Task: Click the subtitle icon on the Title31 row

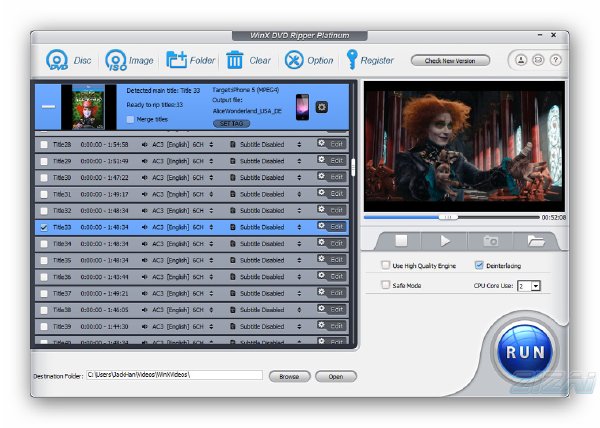Action: click(x=233, y=194)
